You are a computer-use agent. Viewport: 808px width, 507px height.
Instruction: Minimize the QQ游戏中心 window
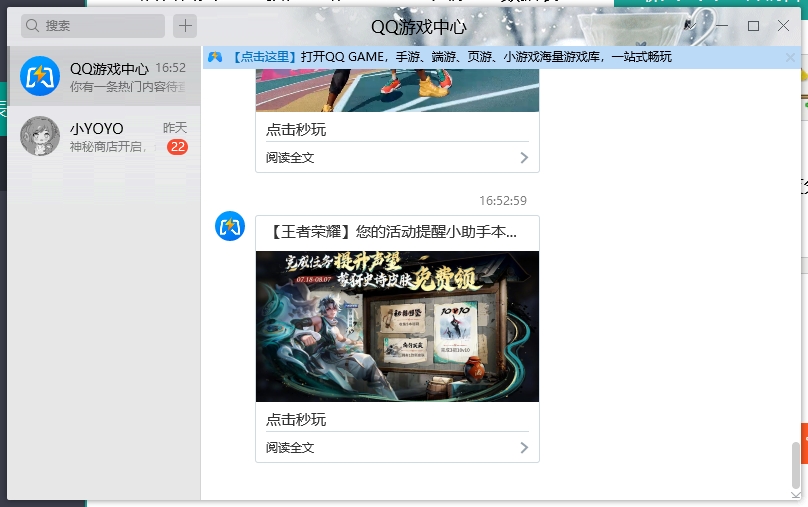pos(722,25)
